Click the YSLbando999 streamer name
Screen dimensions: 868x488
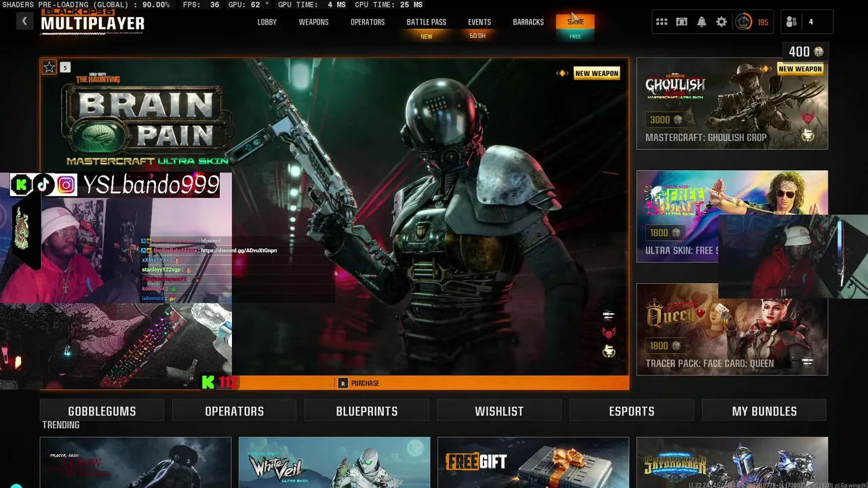click(152, 184)
